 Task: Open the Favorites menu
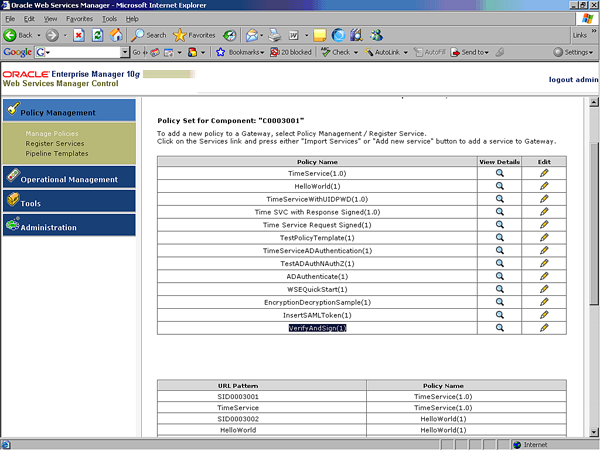point(79,19)
